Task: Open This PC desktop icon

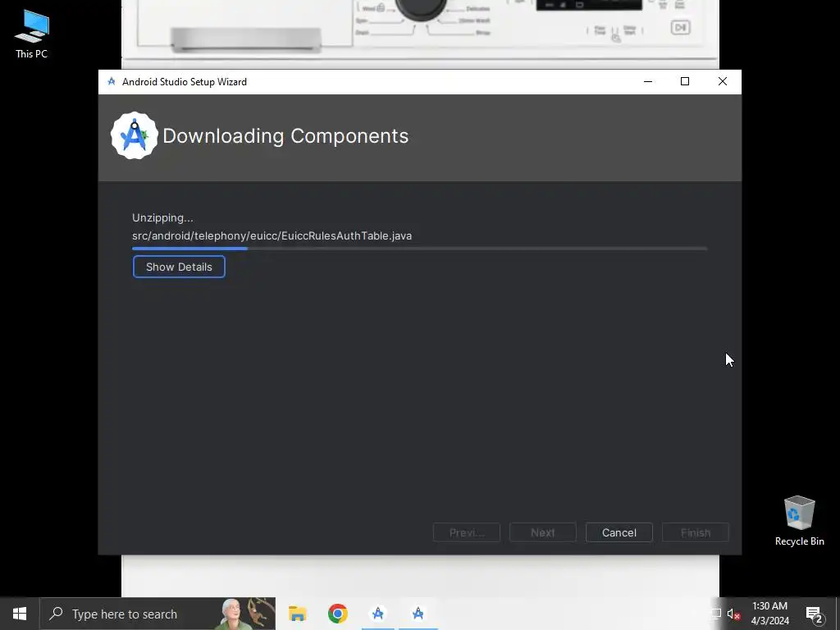Action: pyautogui.click(x=32, y=34)
